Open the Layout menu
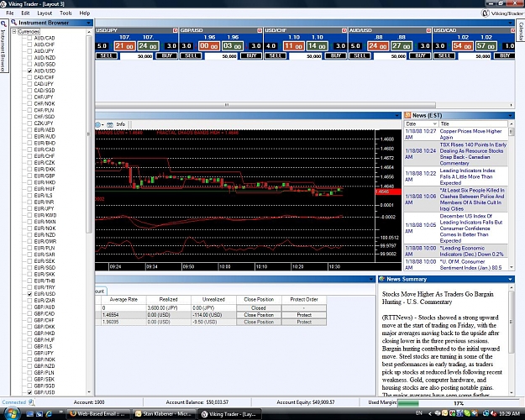Screen dimensions: 525x420 click(x=45, y=13)
